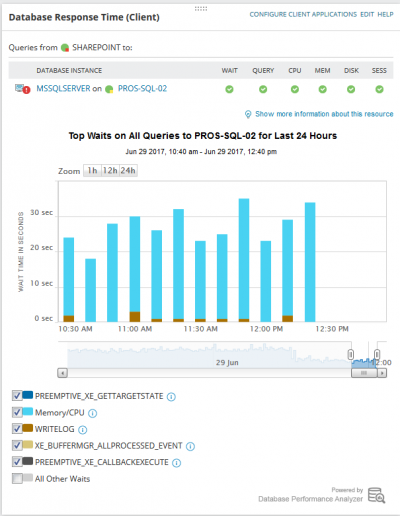Image resolution: width=400 pixels, height=516 pixels.
Task: Uncheck the WRITELOG checkbox
Action: pos(17,429)
